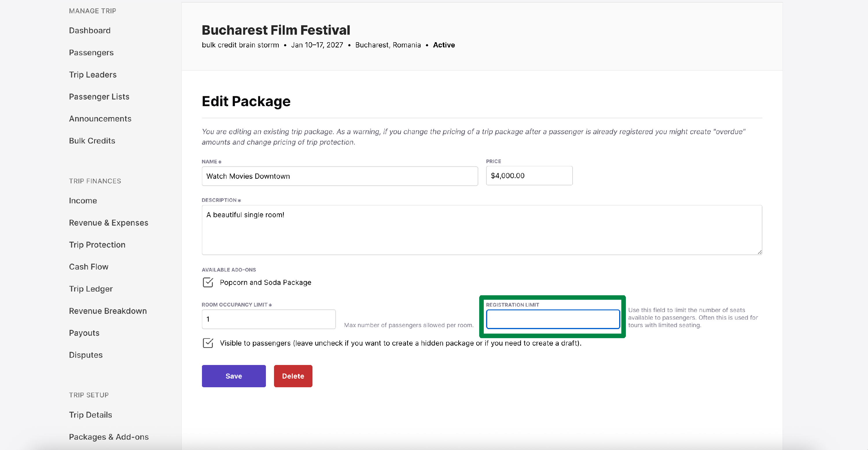This screenshot has height=450, width=868.
Task: Open Trip Leaders from the sidebar
Action: click(x=93, y=74)
